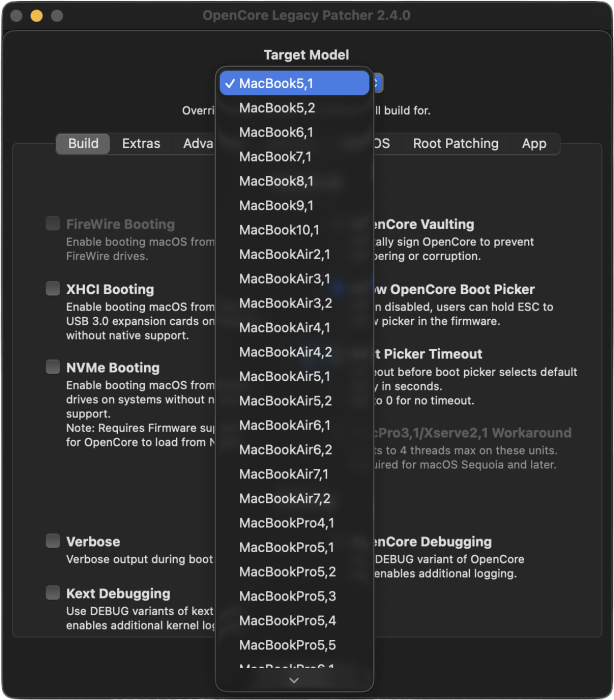The height and width of the screenshot is (700, 614).
Task: Select MacBookAir3,2 entry
Action: [x=294, y=303]
